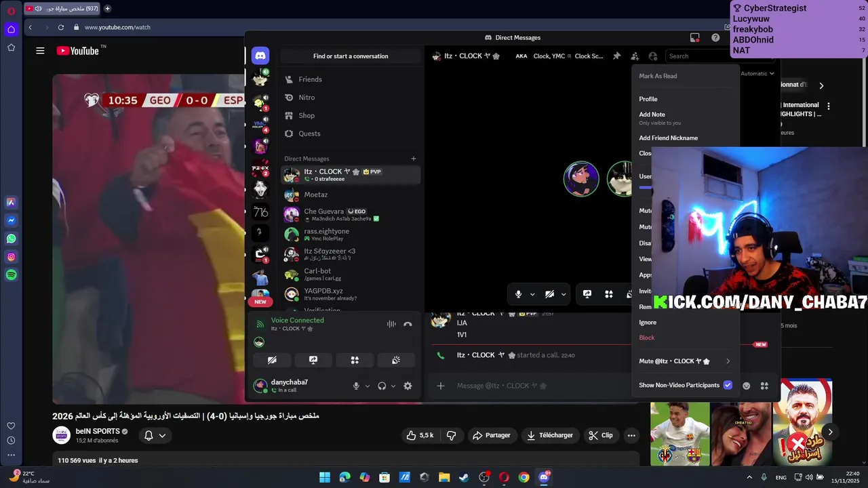Click Clip button under video
868x488 pixels.
tap(600, 435)
